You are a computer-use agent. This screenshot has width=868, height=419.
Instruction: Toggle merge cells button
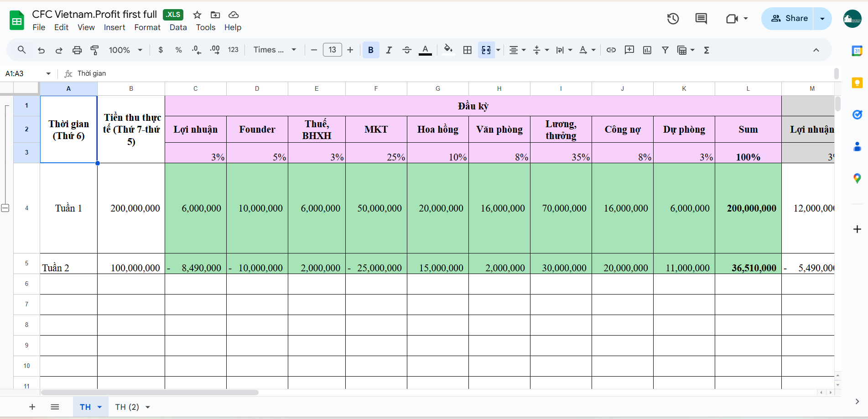coord(486,50)
